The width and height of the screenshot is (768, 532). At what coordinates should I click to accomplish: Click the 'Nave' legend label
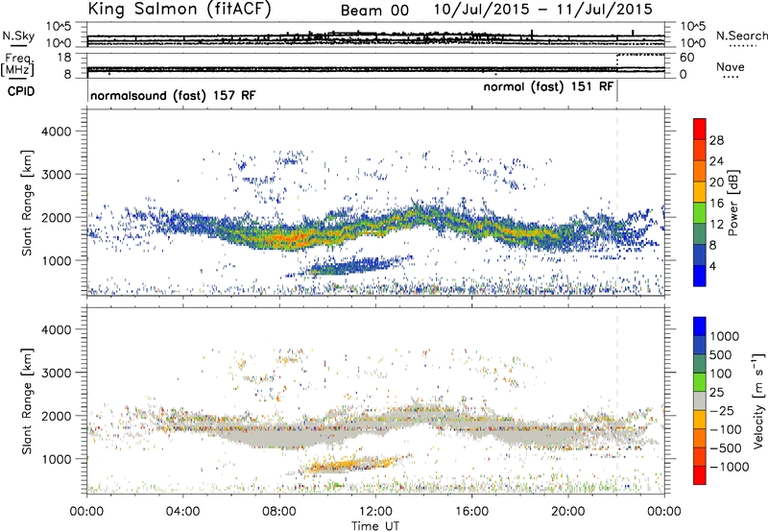tap(731, 67)
